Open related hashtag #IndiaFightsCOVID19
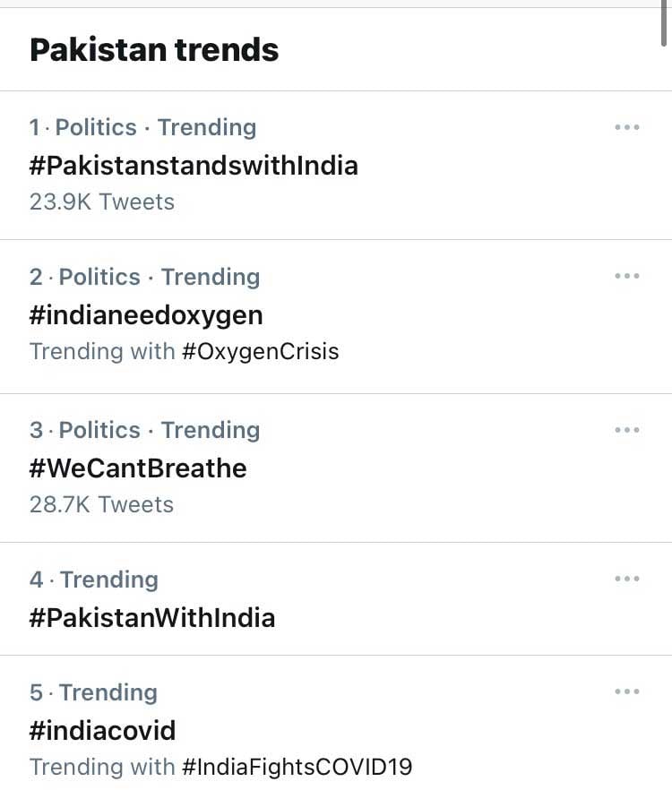672x790 pixels. tap(297, 767)
